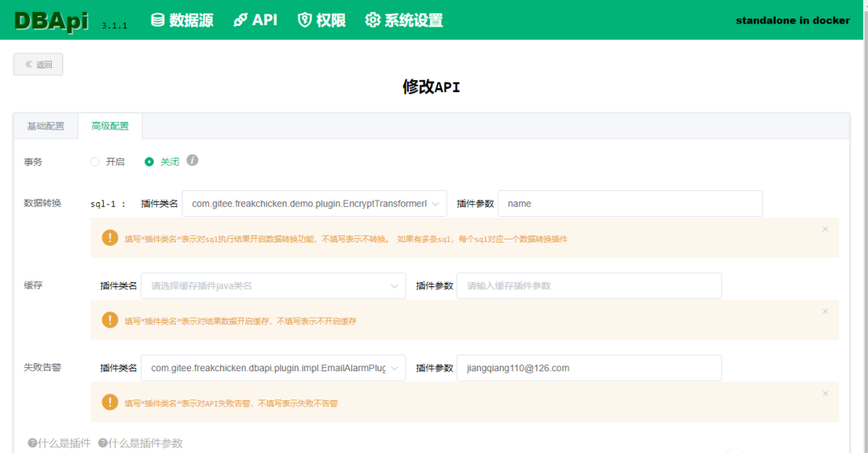
Task: Click the 事务 section label
Action: [x=32, y=162]
